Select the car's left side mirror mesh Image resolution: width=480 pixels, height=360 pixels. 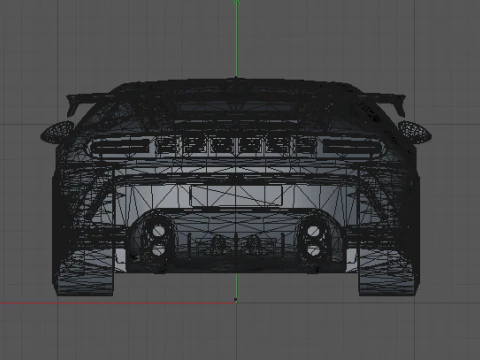57,132
